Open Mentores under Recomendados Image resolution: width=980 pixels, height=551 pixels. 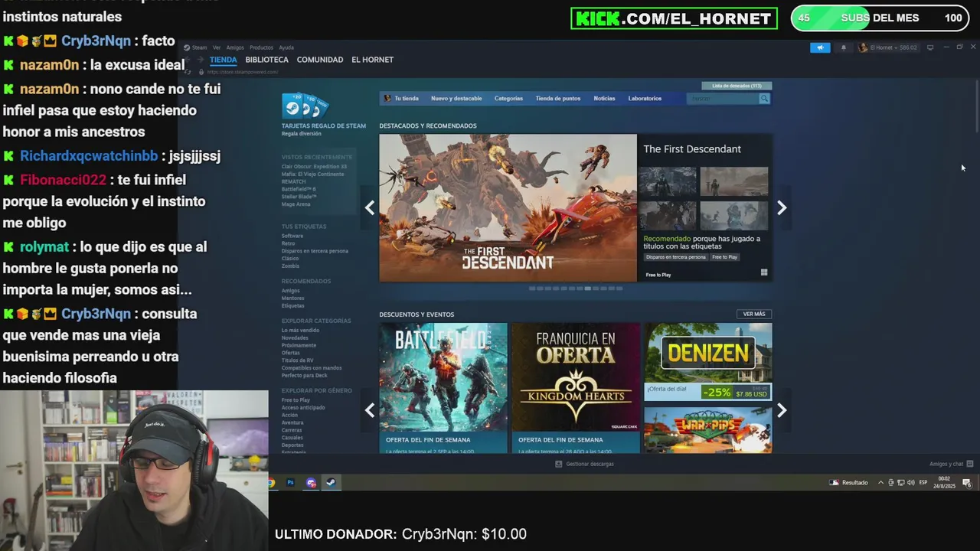point(292,298)
